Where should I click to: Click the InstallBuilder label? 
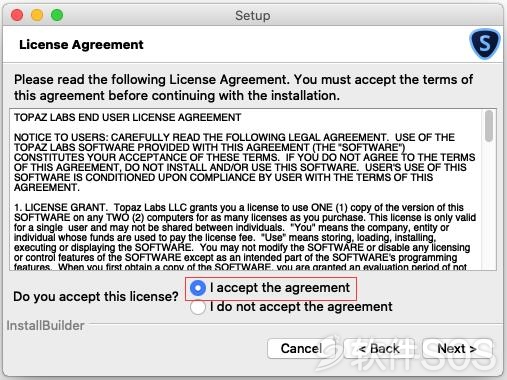point(45,325)
